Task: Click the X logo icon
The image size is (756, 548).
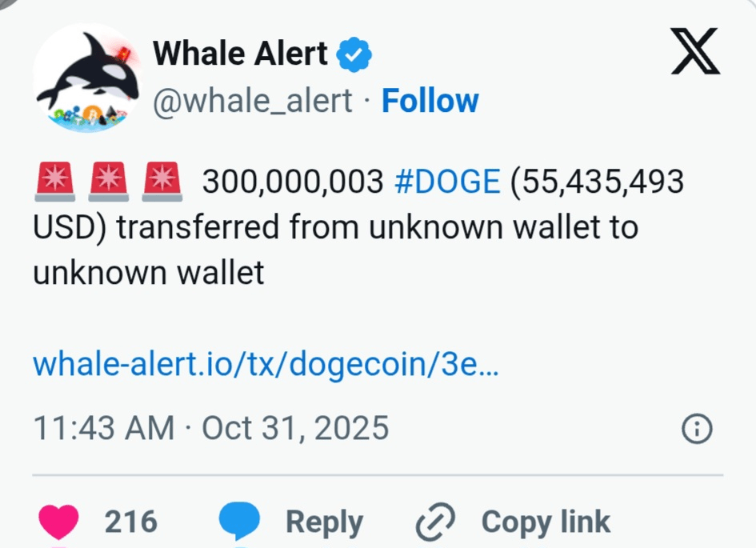Action: click(695, 51)
